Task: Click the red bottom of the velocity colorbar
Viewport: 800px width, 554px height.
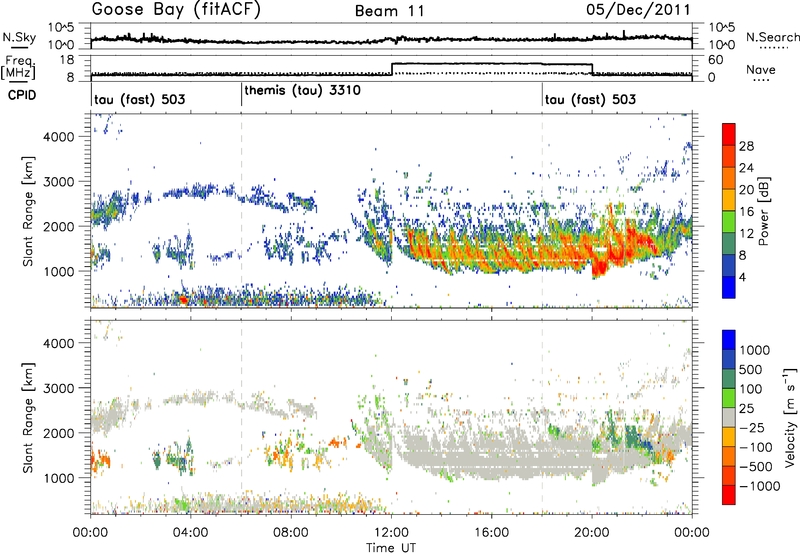Action: click(x=729, y=495)
